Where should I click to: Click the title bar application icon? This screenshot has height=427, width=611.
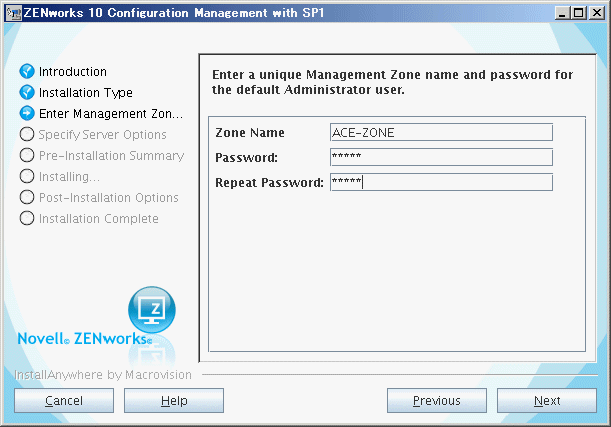coord(14,13)
